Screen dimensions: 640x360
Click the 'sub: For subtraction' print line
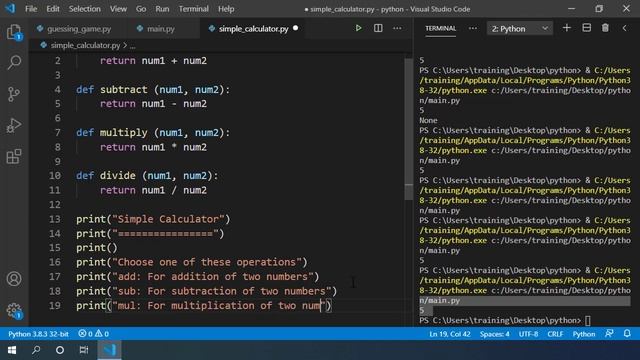207,291
